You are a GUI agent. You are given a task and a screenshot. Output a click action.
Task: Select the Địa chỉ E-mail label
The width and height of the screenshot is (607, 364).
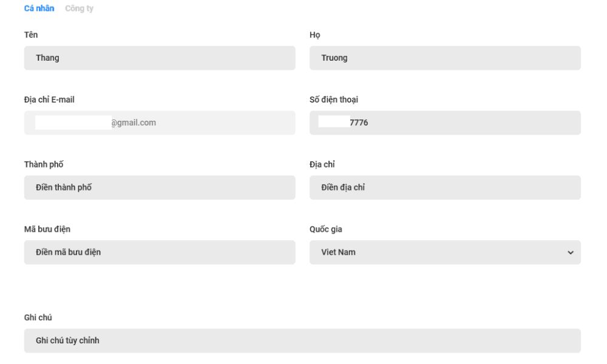click(49, 99)
